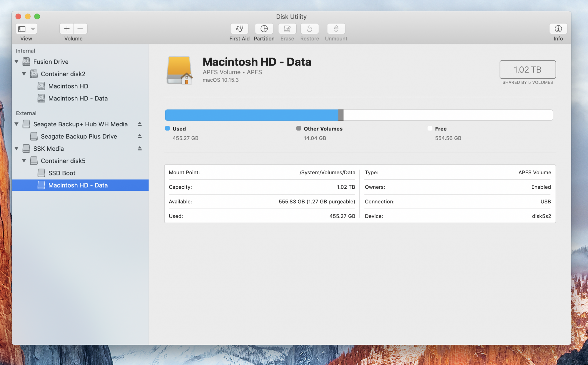Click the large home drive icon
The width and height of the screenshot is (588, 365).
click(179, 70)
